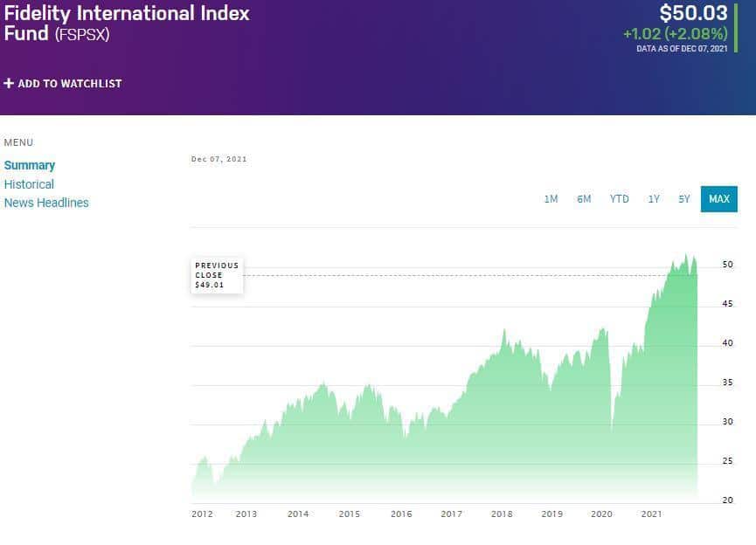Open the Historical menu link
Image resolution: width=756 pixels, height=545 pixels.
click(29, 184)
